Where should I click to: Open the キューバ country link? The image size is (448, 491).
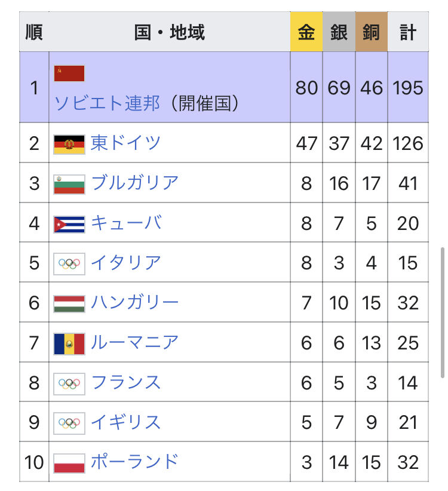tap(125, 223)
